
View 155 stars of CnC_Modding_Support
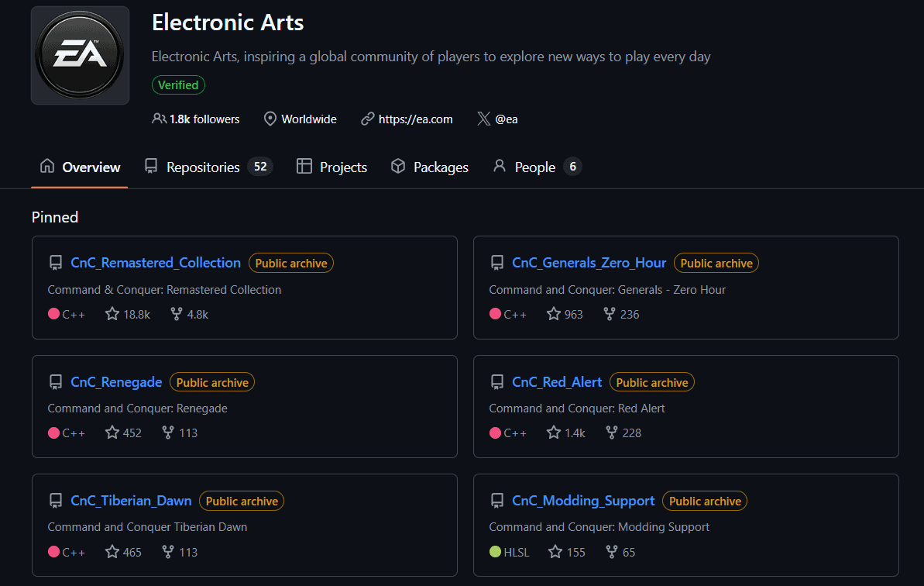click(x=567, y=552)
